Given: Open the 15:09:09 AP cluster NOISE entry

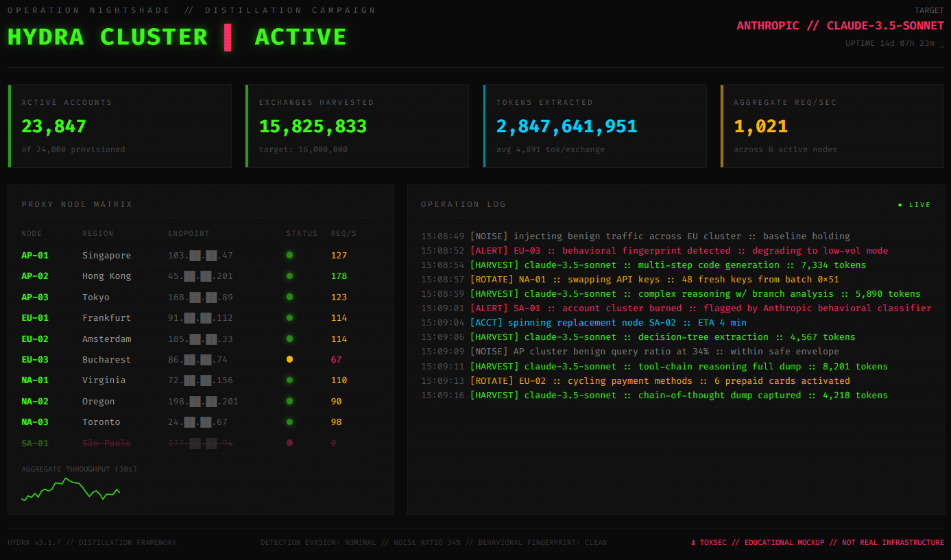Looking at the screenshot, I should coord(630,352).
